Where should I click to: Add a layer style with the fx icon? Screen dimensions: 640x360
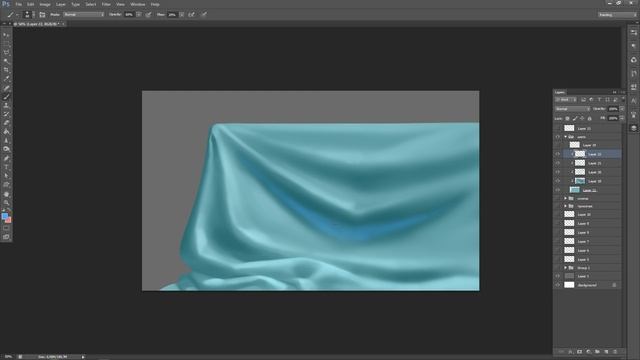point(570,351)
